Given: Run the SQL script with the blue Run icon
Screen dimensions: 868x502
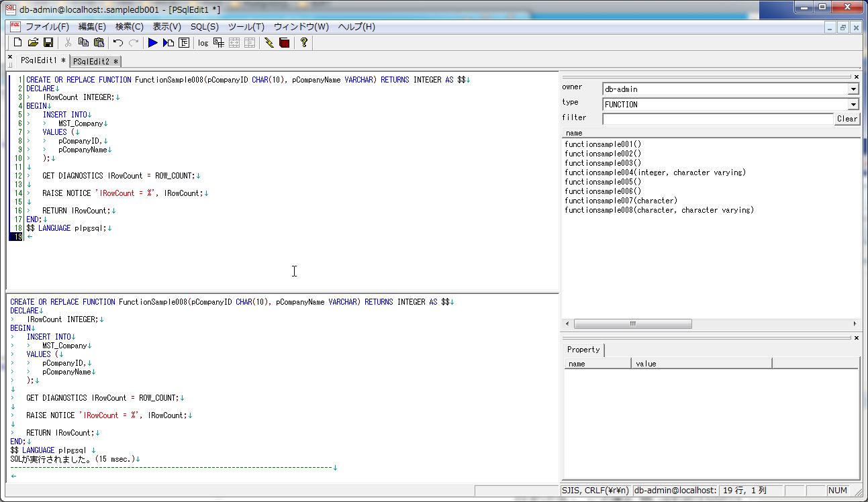Looking at the screenshot, I should [153, 42].
